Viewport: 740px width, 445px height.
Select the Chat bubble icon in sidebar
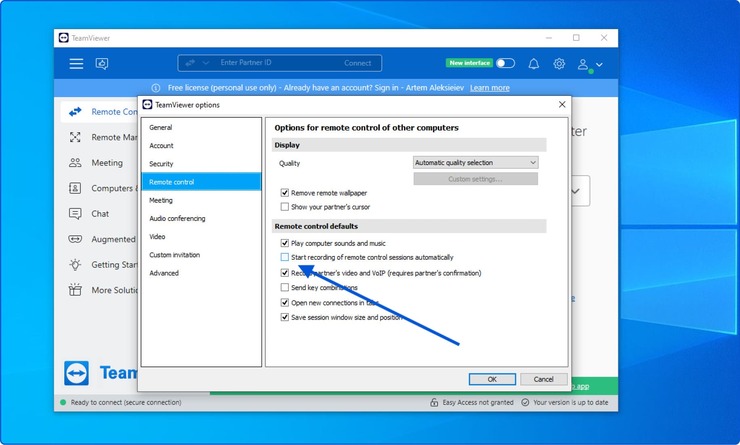click(75, 214)
